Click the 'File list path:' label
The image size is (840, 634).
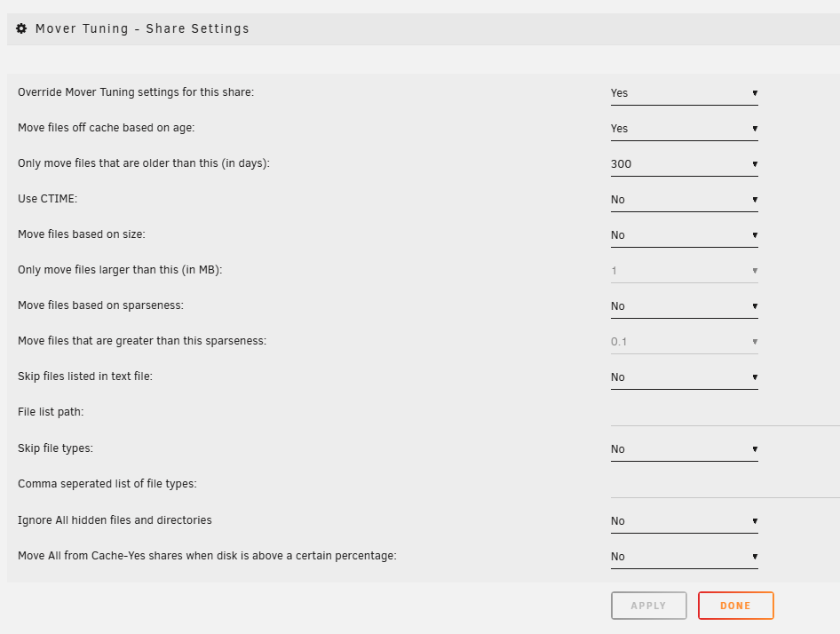pyautogui.click(x=51, y=412)
